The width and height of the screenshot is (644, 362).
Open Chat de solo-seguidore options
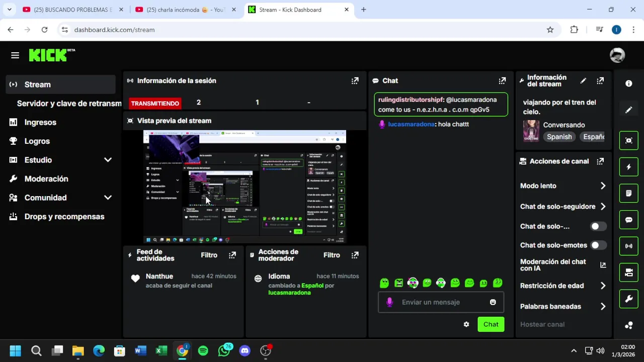coord(563,207)
